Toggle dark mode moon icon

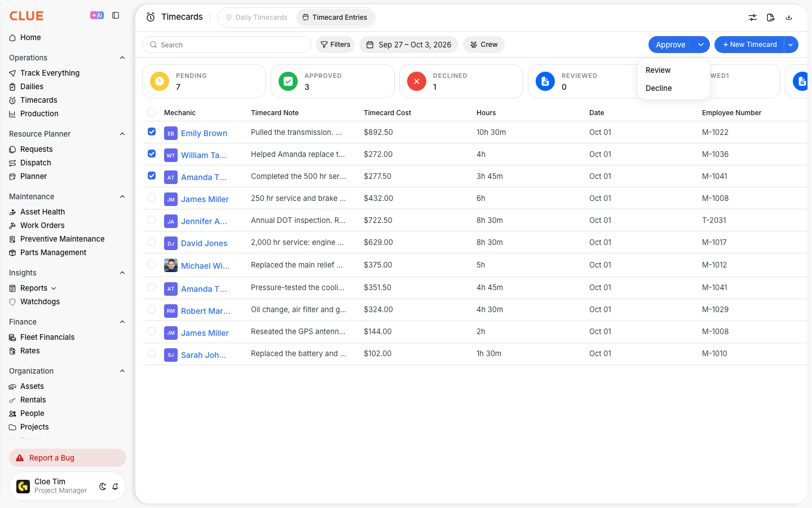pyautogui.click(x=103, y=487)
